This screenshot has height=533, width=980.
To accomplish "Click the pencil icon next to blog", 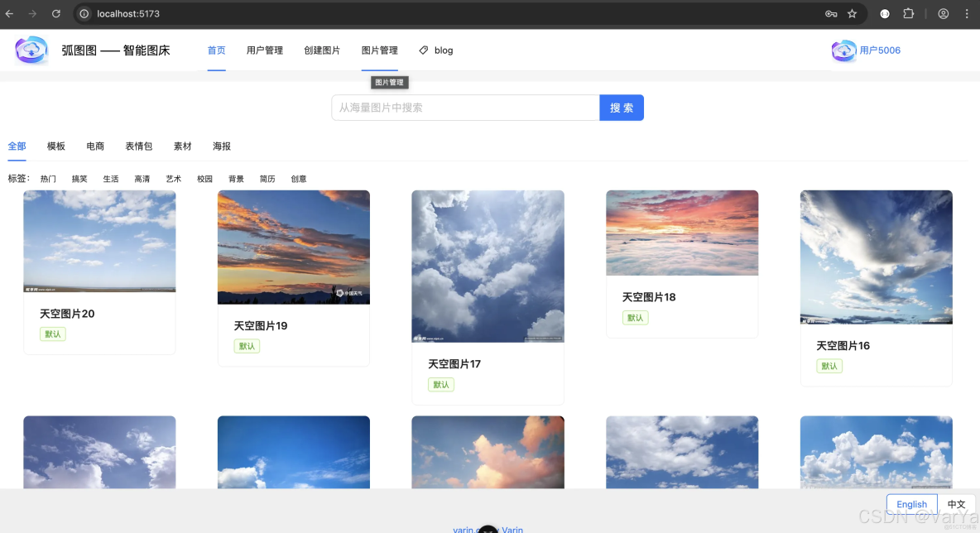I will click(422, 50).
